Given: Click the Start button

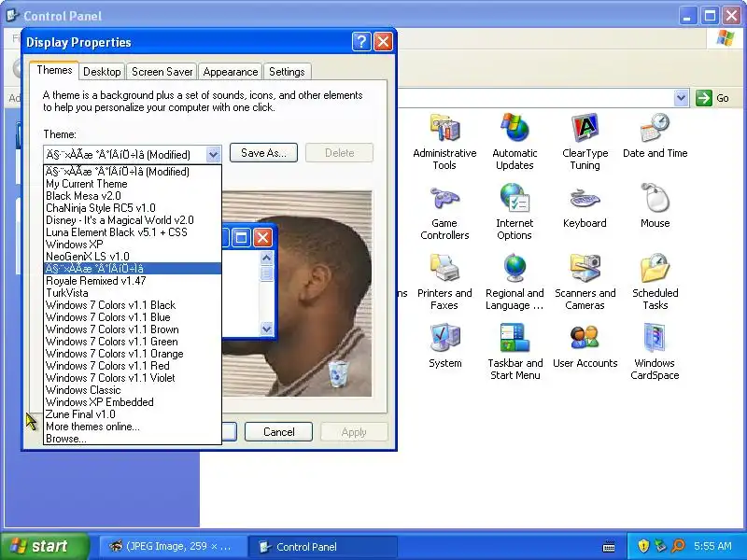Looking at the screenshot, I should pos(44,546).
